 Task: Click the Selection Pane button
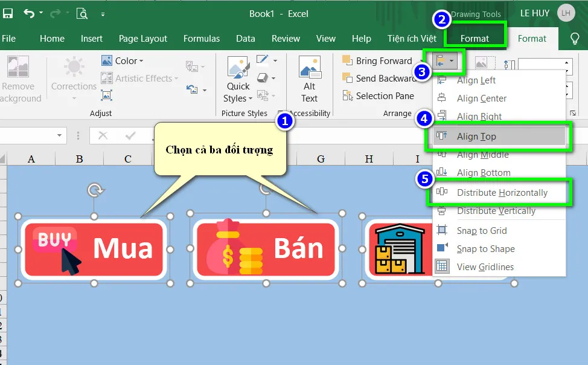[379, 95]
